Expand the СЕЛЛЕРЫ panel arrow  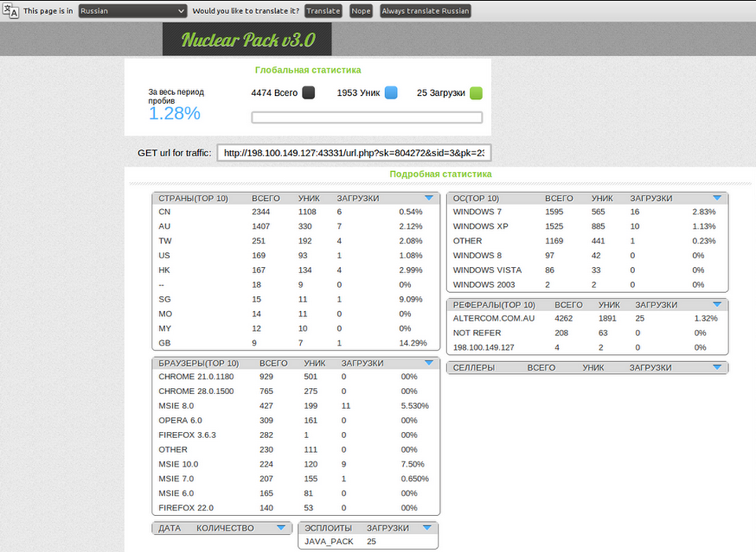[x=717, y=367]
